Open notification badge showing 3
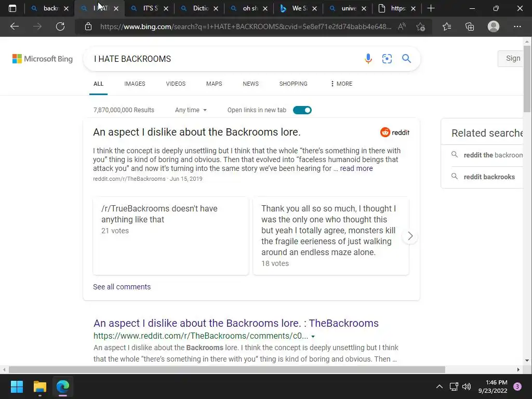The height and width of the screenshot is (399, 532). point(517,387)
